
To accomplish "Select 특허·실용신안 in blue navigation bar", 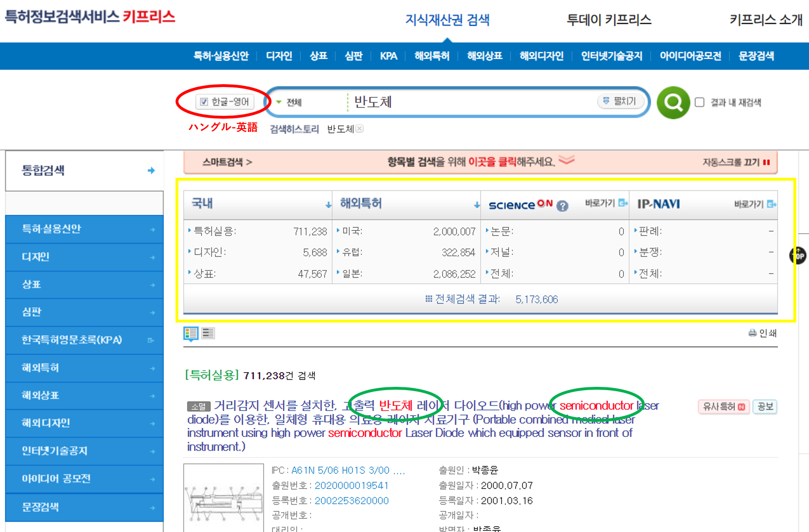I will 221,56.
